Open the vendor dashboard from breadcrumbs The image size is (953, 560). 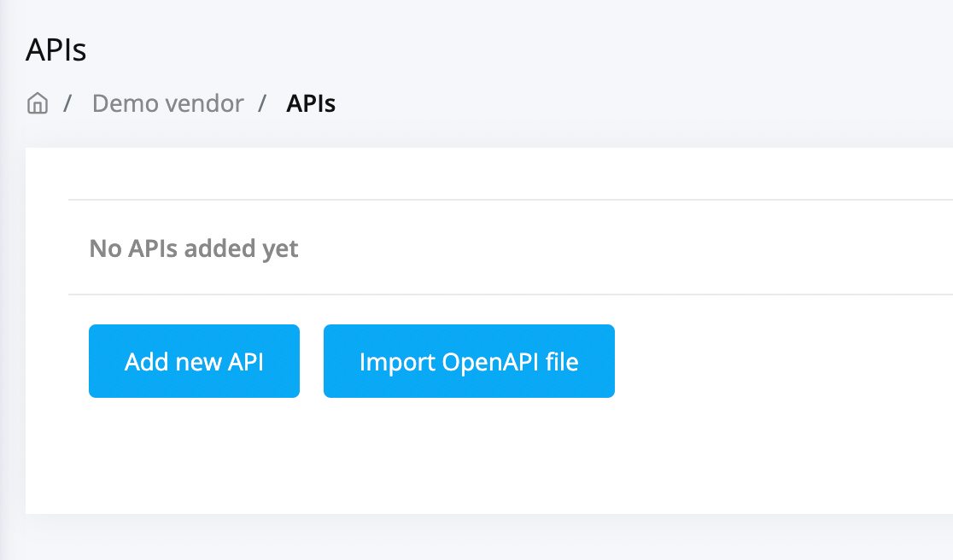[x=167, y=102]
